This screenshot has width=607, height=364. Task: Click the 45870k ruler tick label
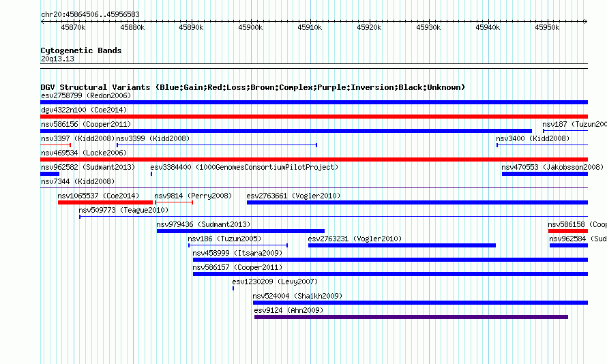(73, 27)
